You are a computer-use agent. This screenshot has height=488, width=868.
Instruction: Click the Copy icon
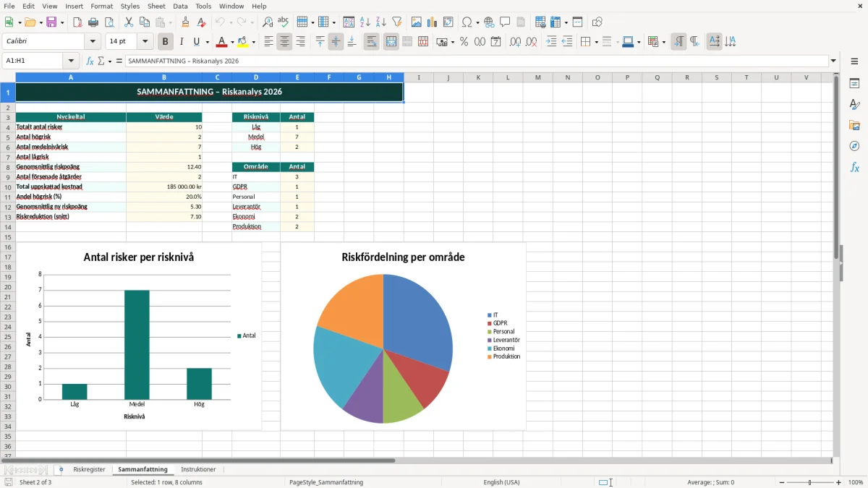pos(145,22)
